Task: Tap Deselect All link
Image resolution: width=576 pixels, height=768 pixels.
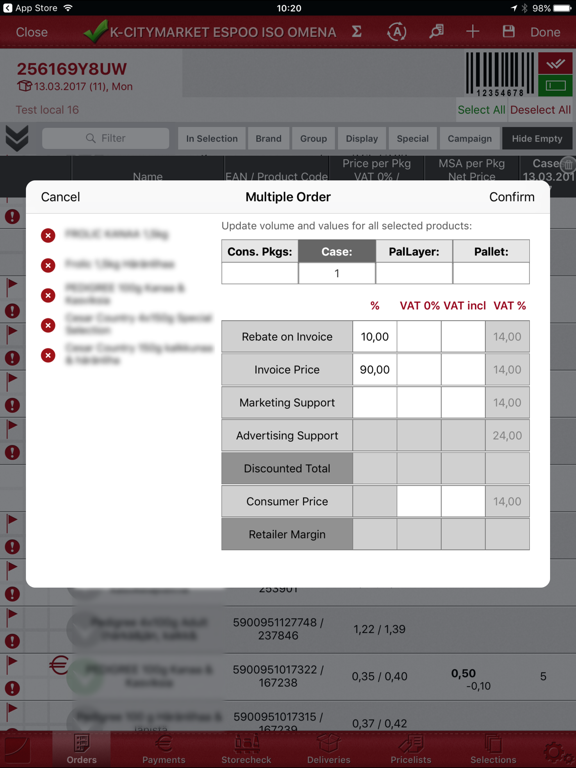Action: click(x=540, y=110)
